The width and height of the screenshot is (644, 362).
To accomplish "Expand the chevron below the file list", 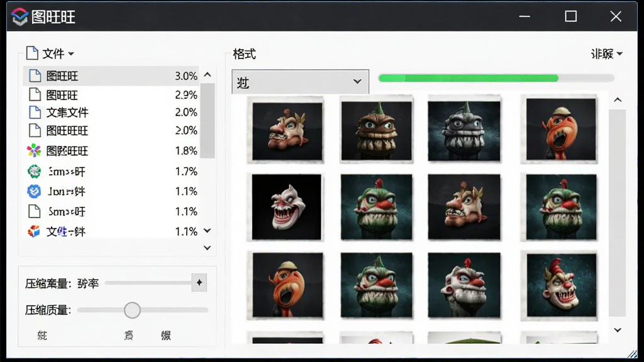I will point(208,248).
